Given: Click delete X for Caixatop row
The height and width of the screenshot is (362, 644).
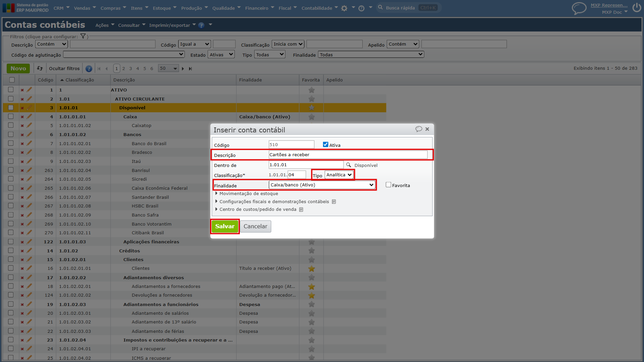Looking at the screenshot, I should [22, 126].
